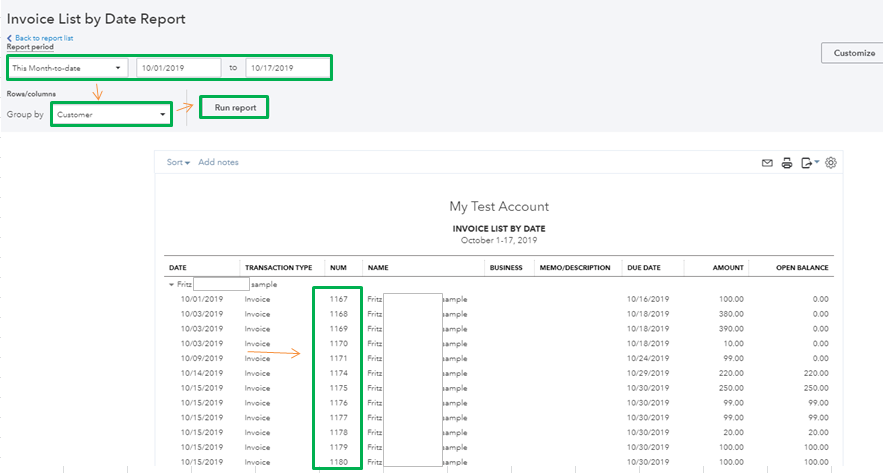Click the Run report button
This screenshot has width=883, height=473.
235,108
